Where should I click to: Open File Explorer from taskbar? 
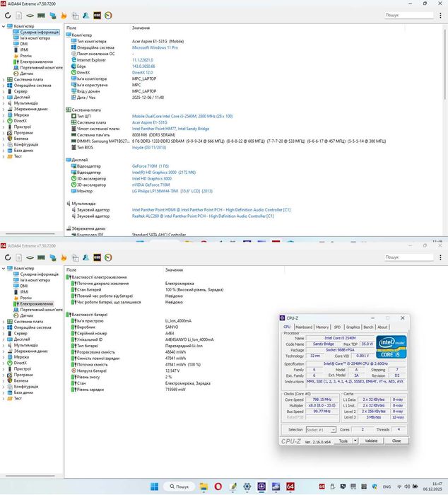204,487
